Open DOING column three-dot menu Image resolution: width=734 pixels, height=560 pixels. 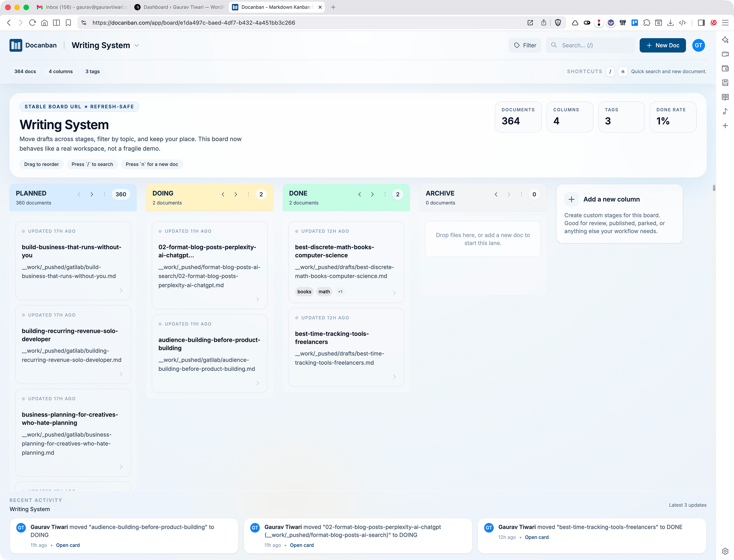click(x=248, y=194)
